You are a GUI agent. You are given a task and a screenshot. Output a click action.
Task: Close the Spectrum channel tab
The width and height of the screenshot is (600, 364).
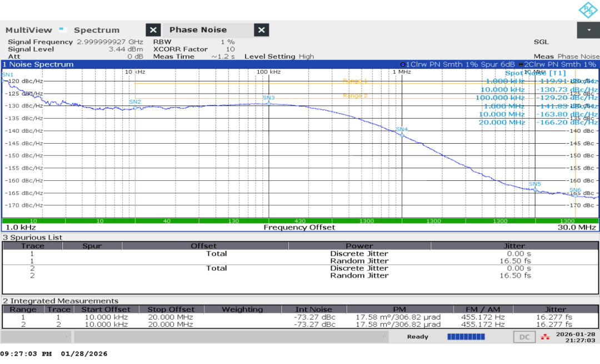pyautogui.click(x=153, y=30)
